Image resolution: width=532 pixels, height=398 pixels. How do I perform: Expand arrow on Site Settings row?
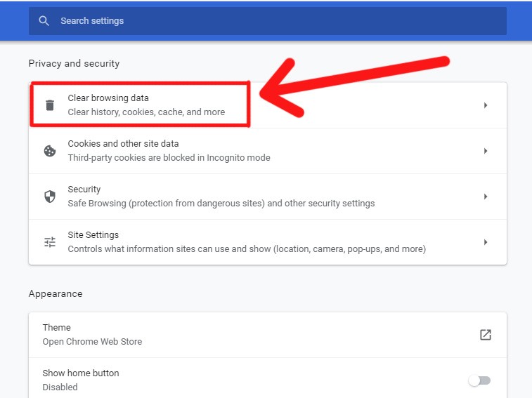(x=485, y=242)
